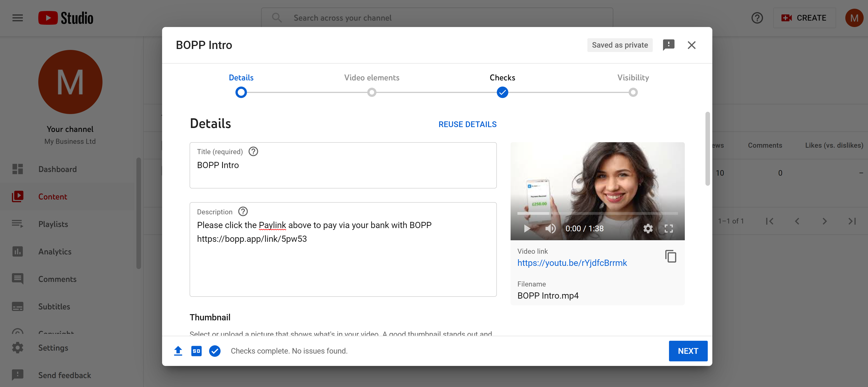
Task: Open the help question mark icon in header
Action: pyautogui.click(x=757, y=18)
